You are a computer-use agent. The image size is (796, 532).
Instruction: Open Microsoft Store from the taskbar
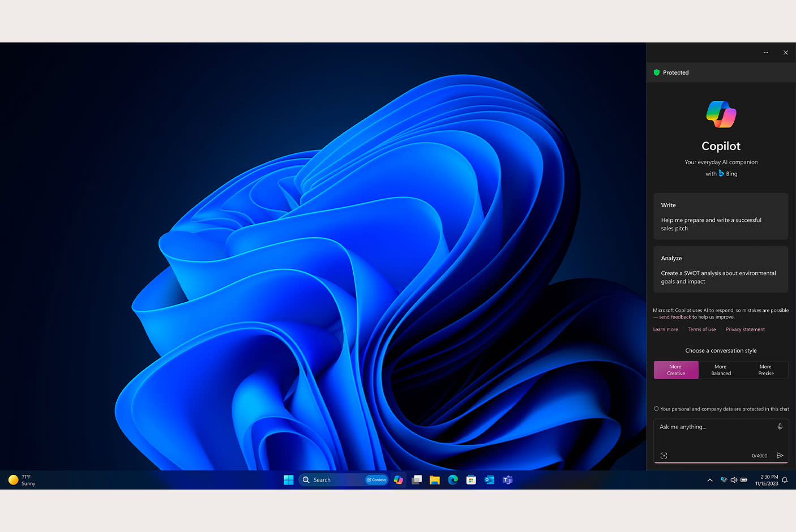(471, 480)
